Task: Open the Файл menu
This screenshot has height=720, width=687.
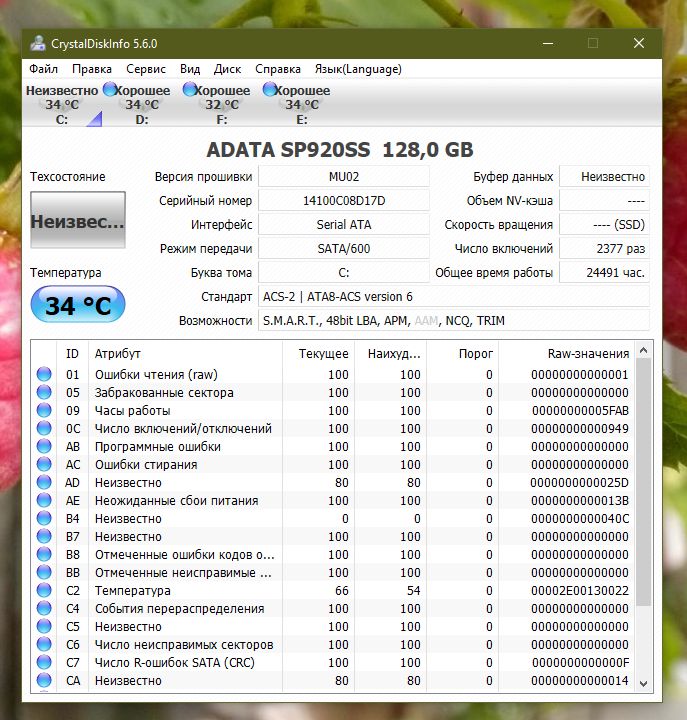Action: tap(43, 69)
